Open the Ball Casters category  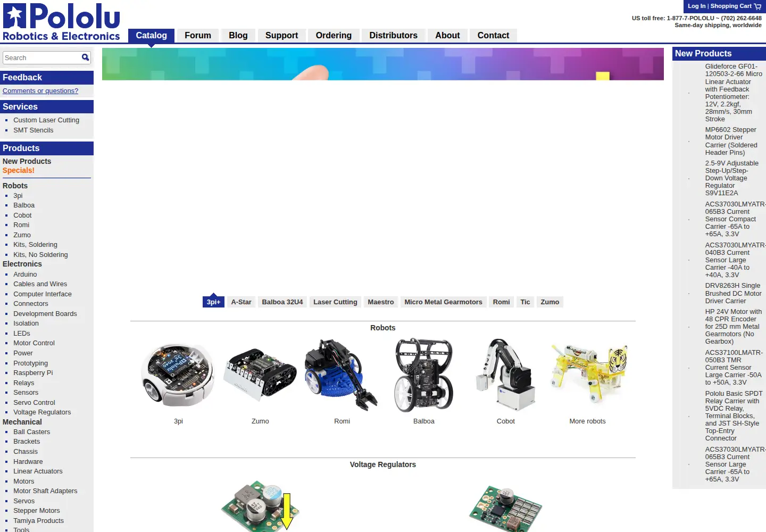[31, 432]
